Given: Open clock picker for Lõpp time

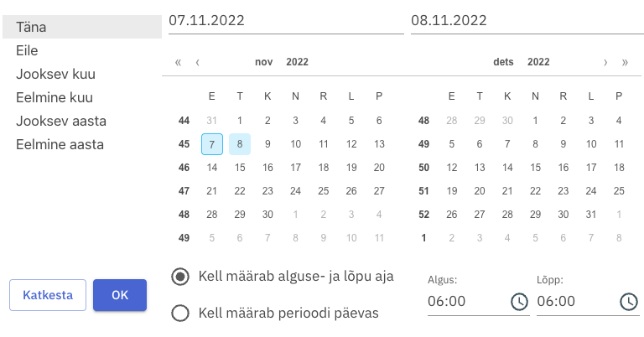Looking at the screenshot, I should (x=628, y=301).
